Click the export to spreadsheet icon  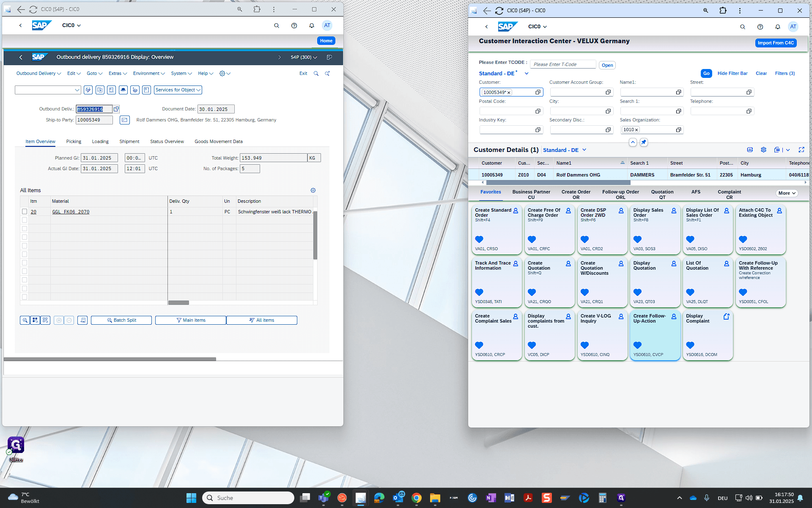[x=777, y=150]
